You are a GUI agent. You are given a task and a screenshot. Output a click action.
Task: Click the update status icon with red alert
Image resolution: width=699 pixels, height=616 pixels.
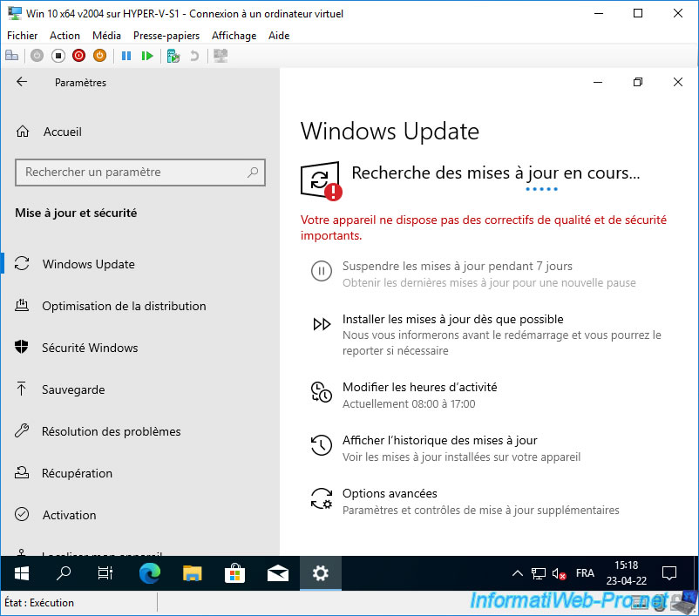click(x=321, y=180)
